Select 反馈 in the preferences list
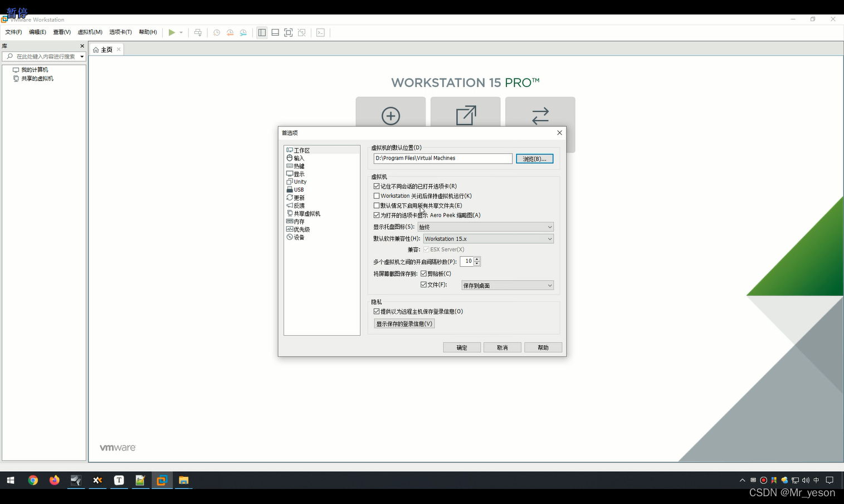 [x=299, y=205]
